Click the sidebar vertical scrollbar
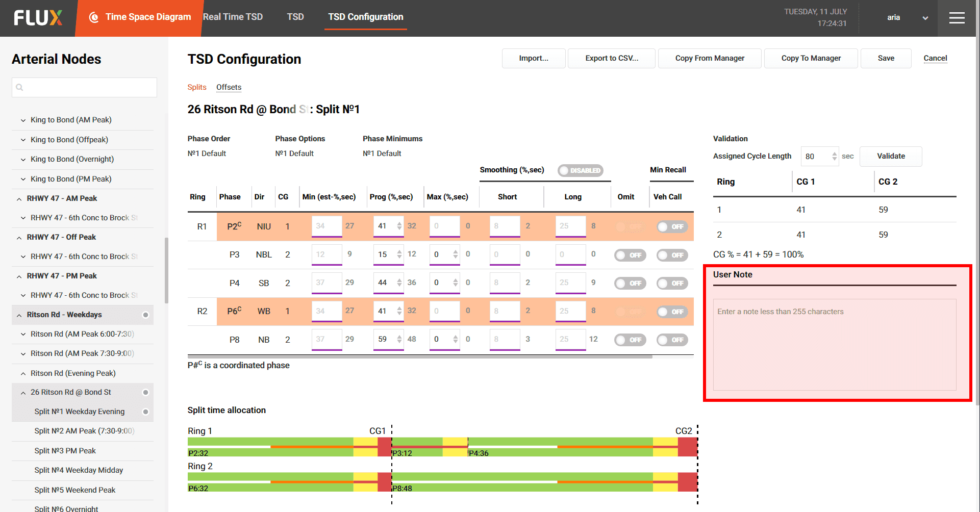This screenshot has width=980, height=512. (x=166, y=270)
